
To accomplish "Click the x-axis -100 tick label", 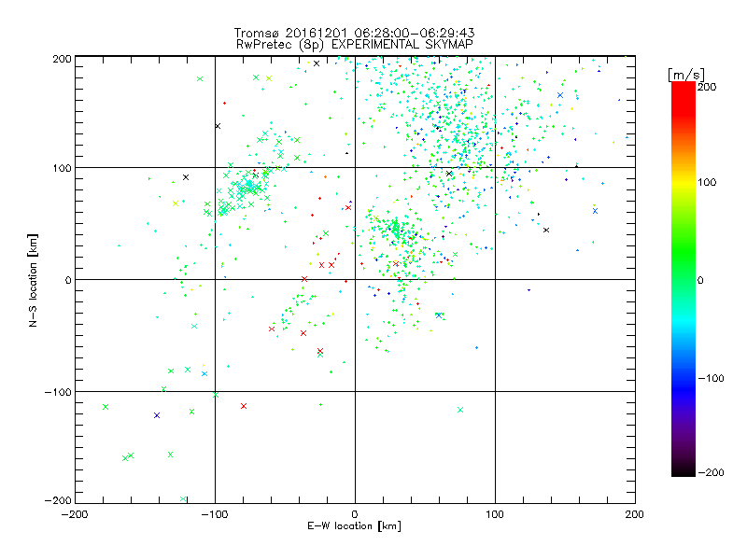I will 215,514.
